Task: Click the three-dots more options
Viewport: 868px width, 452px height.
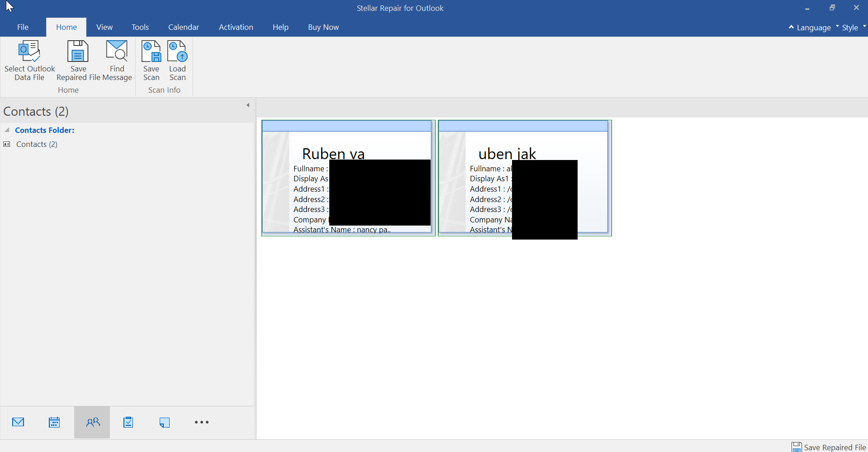Action: pos(202,422)
